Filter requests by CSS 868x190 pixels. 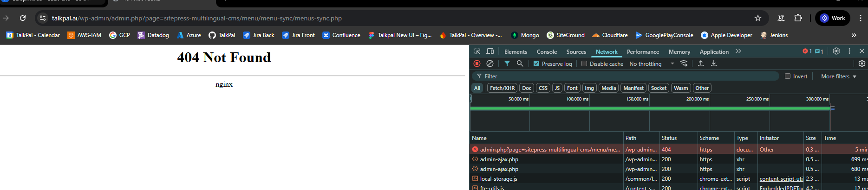543,88
